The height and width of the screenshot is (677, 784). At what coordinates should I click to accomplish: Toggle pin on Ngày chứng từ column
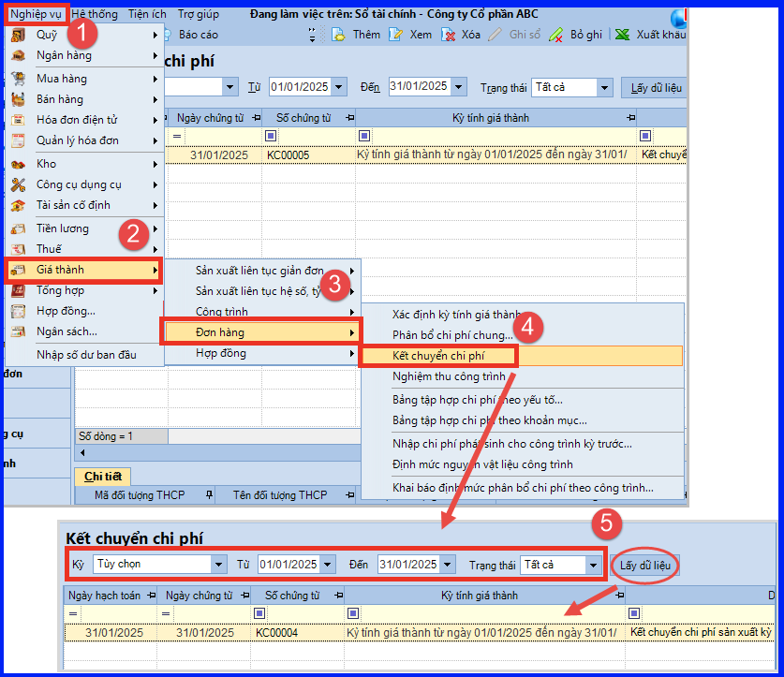coord(257,118)
